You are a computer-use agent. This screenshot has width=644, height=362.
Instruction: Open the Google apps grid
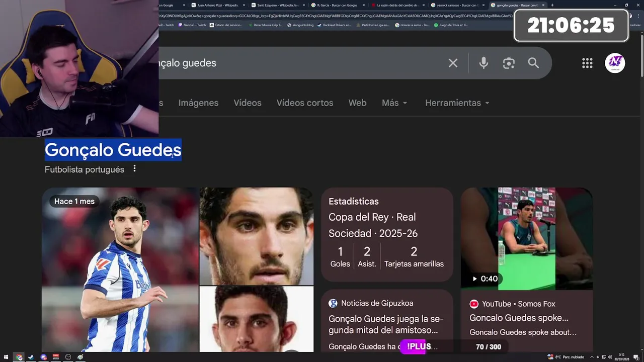587,63
